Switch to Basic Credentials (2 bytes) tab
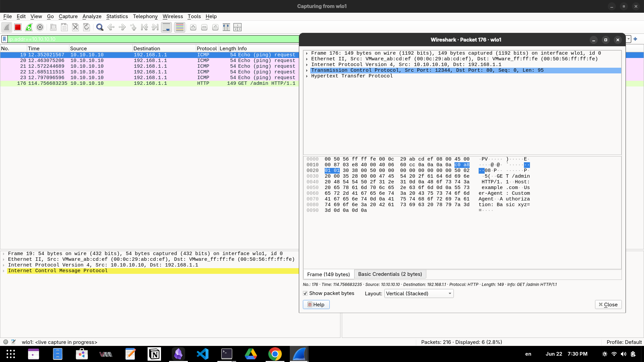Screen dimensions: 644x362 390,274
